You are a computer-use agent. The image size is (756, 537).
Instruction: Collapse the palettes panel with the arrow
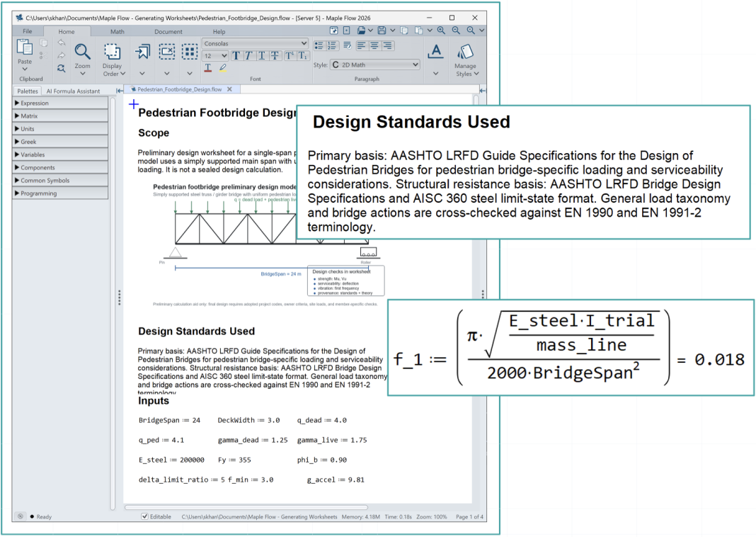click(119, 91)
